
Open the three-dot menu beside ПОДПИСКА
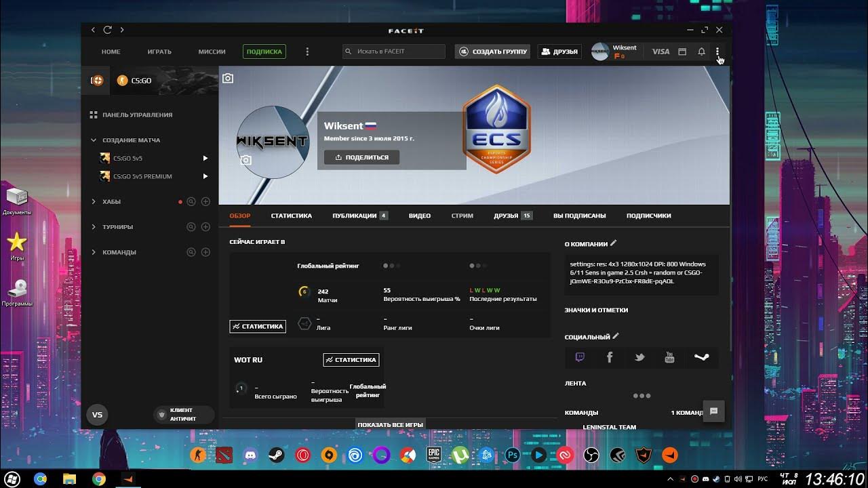[x=307, y=52]
